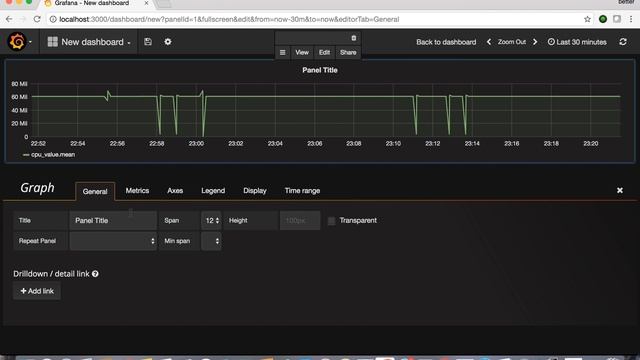Click Back to dashboard link

point(446,42)
